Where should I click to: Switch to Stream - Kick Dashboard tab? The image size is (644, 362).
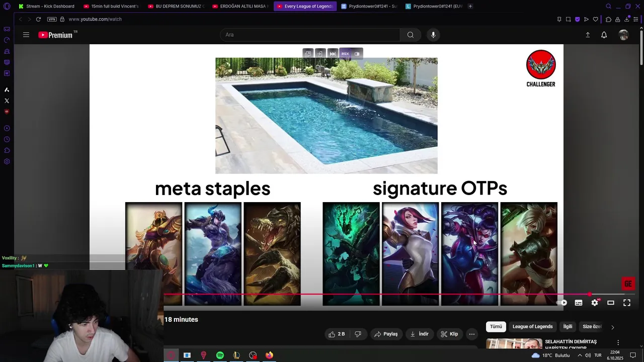click(x=46, y=6)
